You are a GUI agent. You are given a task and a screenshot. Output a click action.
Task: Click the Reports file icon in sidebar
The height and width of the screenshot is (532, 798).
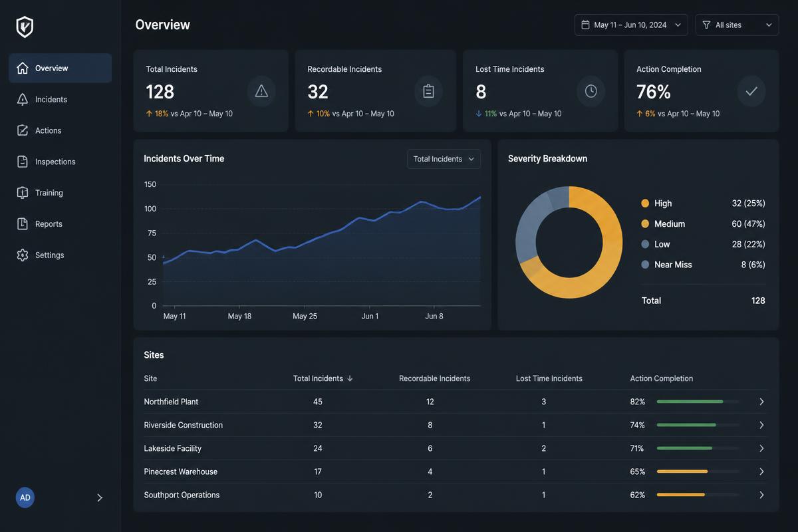23,224
